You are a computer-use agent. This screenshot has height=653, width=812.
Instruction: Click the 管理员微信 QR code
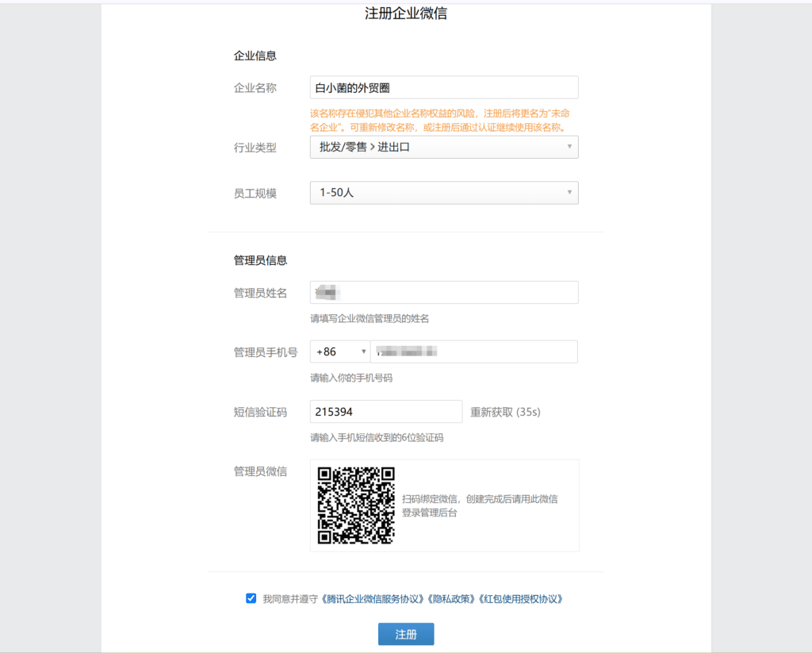[x=356, y=505]
